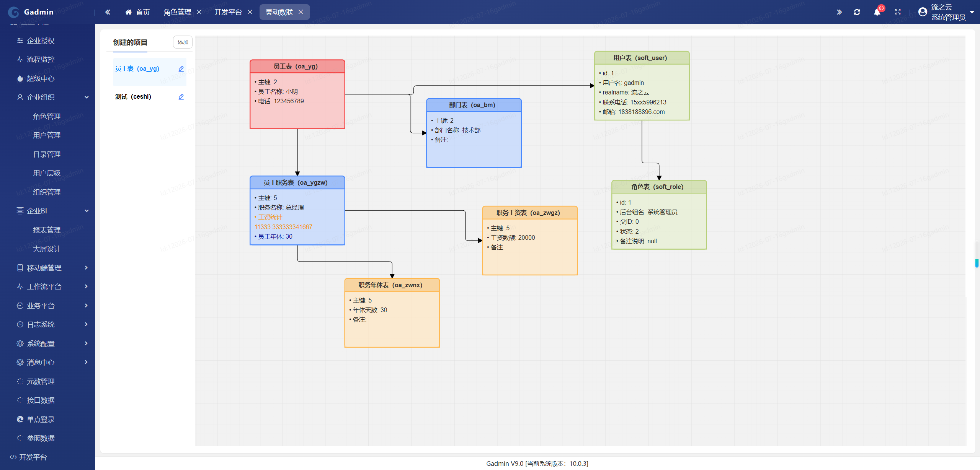
Task: Edit the 员工表 (oa_yg) project
Action: [181, 69]
